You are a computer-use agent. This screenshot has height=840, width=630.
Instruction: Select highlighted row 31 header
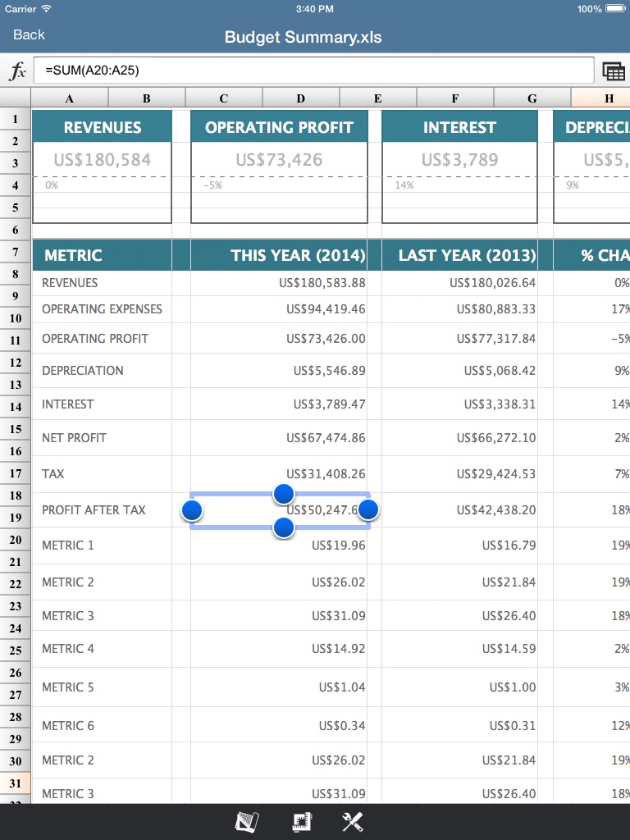tap(15, 783)
